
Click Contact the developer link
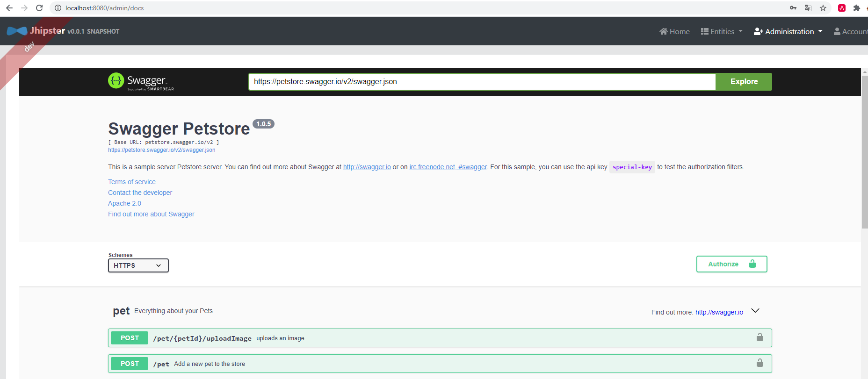pos(140,193)
